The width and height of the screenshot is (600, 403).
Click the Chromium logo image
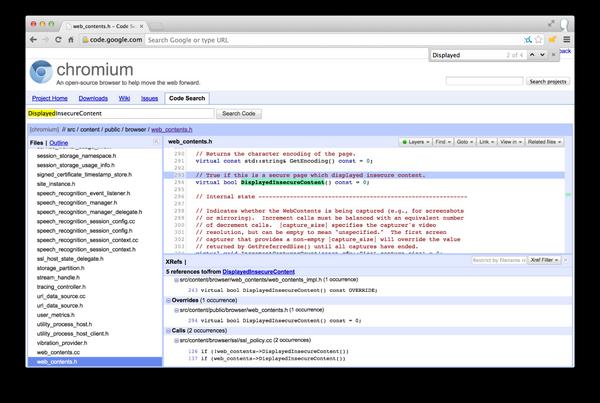point(41,72)
